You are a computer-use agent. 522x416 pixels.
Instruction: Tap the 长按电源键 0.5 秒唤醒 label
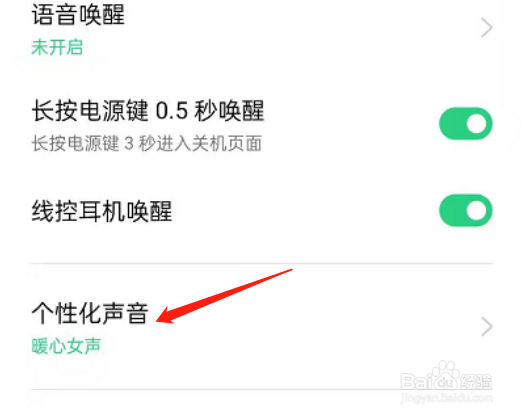pyautogui.click(x=148, y=111)
